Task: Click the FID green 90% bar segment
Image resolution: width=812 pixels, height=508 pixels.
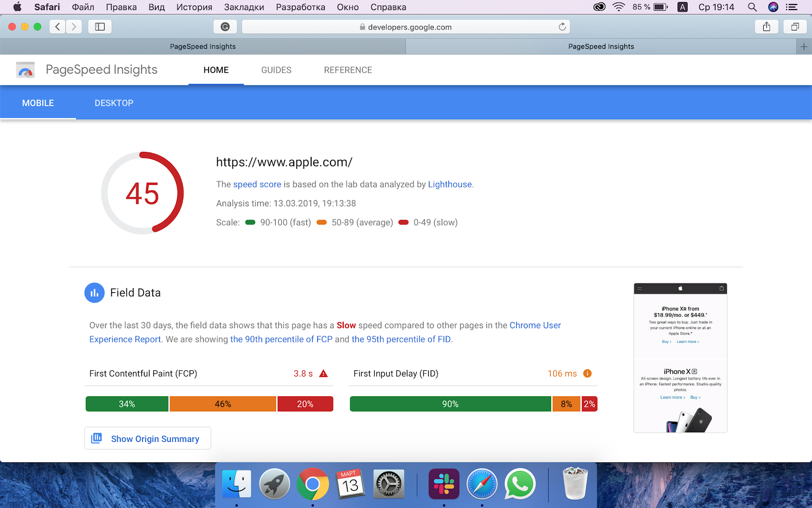Action: point(450,404)
